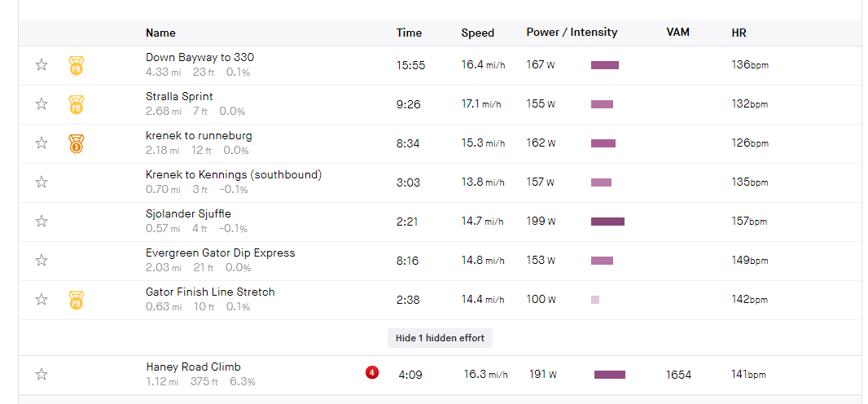Click third-place medal for krenek to runneburg
The width and height of the screenshot is (868, 404).
76,144
